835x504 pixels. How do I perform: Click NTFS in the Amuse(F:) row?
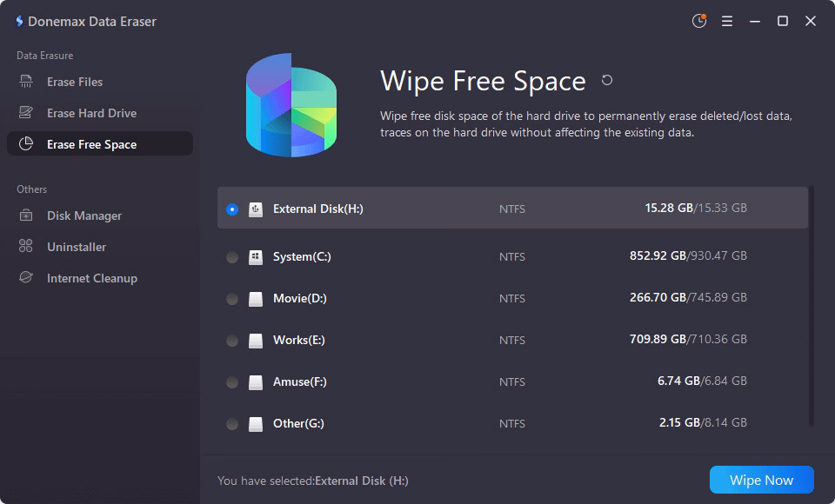pos(511,382)
